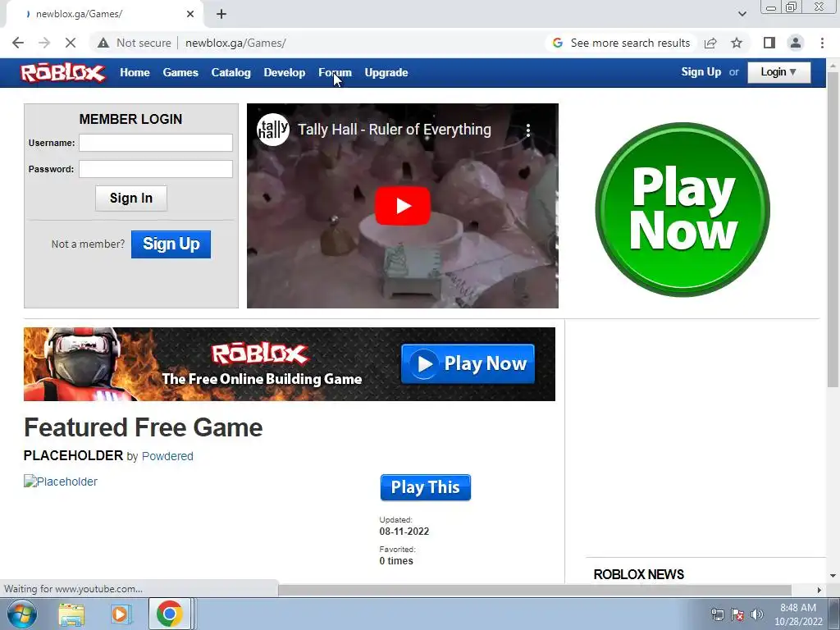The height and width of the screenshot is (630, 840).
Task: Open Develop in the navbar
Action: [x=285, y=72]
